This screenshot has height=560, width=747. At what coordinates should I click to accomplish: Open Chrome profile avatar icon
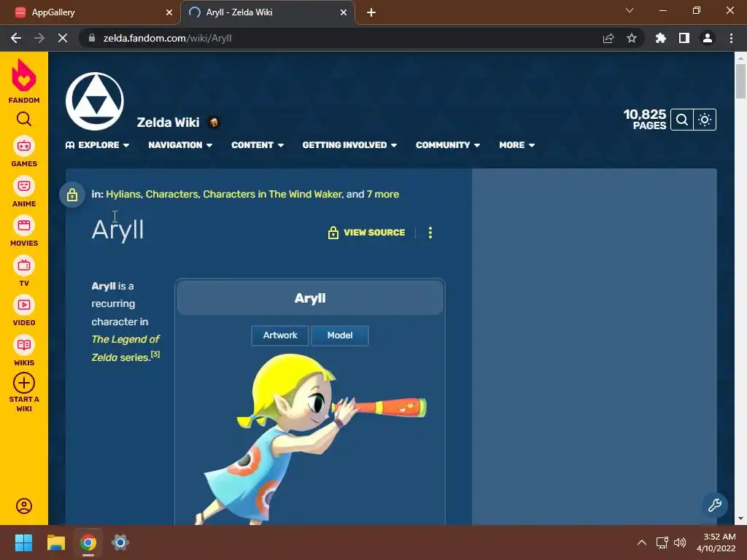pyautogui.click(x=707, y=38)
